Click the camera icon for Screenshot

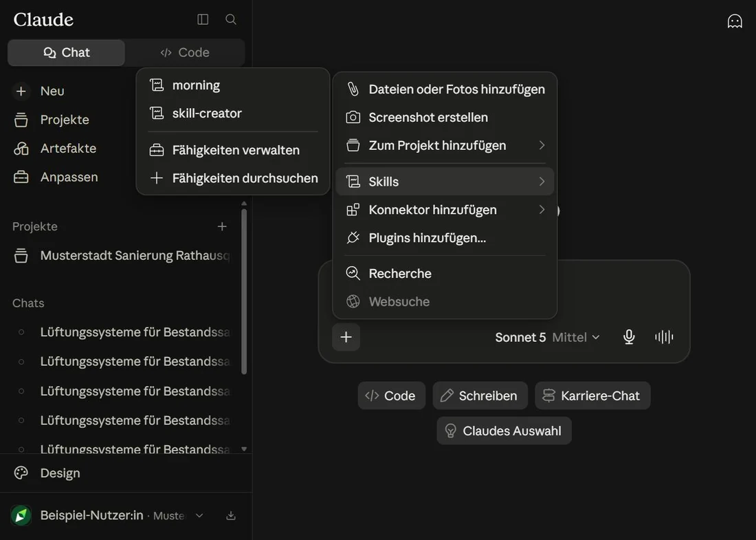[353, 117]
